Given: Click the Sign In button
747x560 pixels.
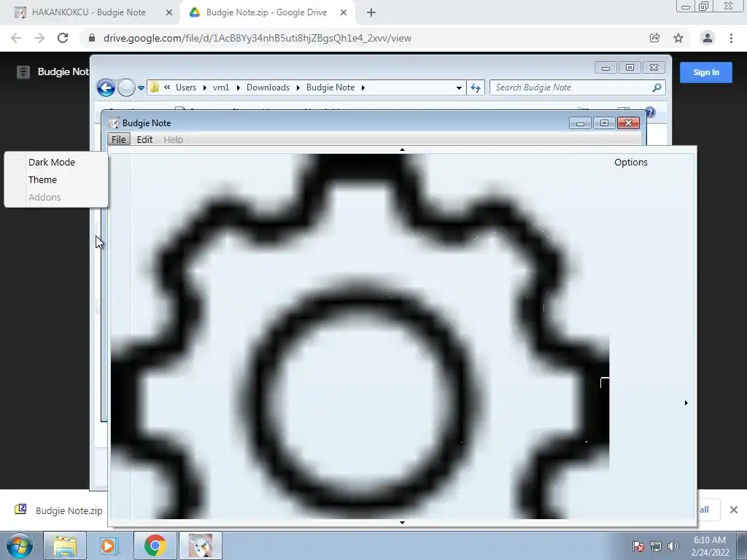Looking at the screenshot, I should point(706,72).
